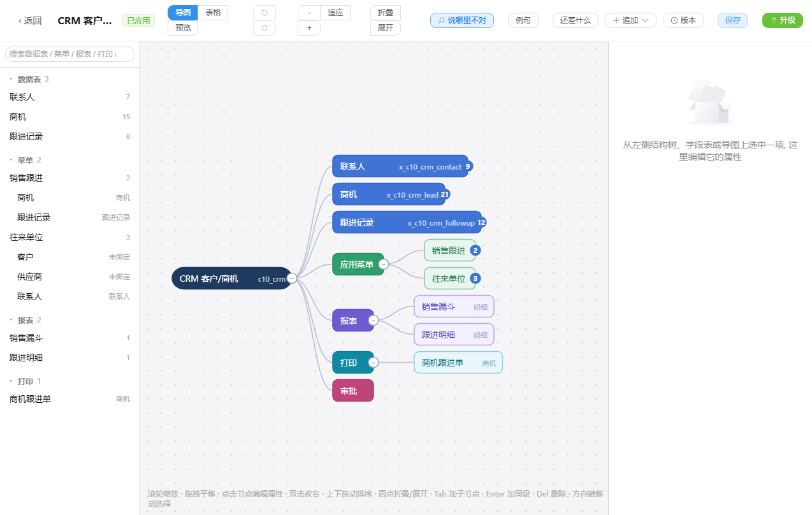Select 跟进记录 submenu item in sidebar
Image resolution: width=812 pixels, height=515 pixels.
69,217
